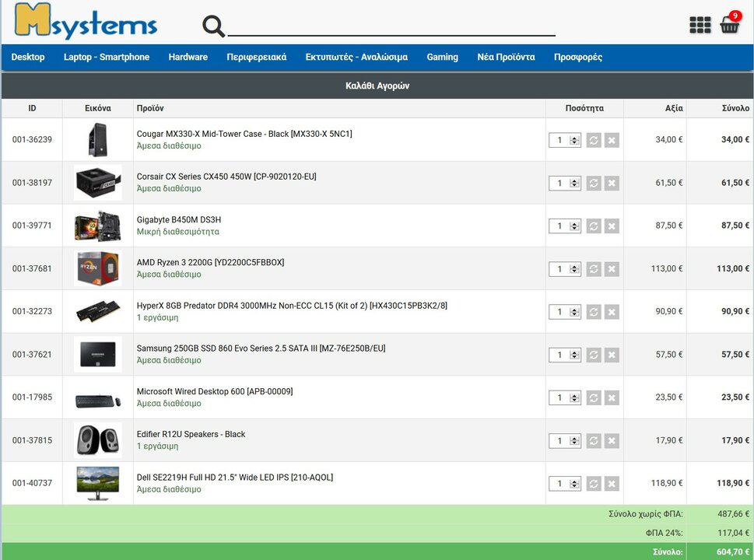Open the shopping basket icon
The height and width of the screenshot is (560, 754).
[729, 23]
